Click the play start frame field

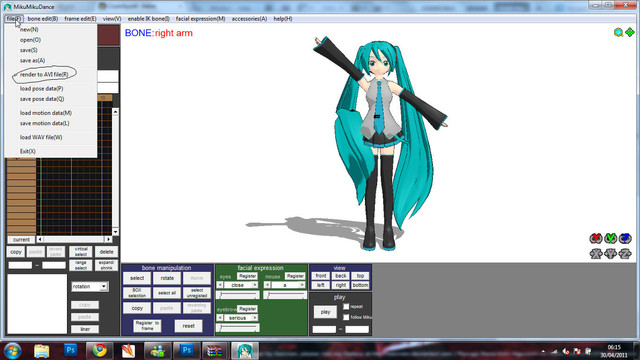[324, 329]
